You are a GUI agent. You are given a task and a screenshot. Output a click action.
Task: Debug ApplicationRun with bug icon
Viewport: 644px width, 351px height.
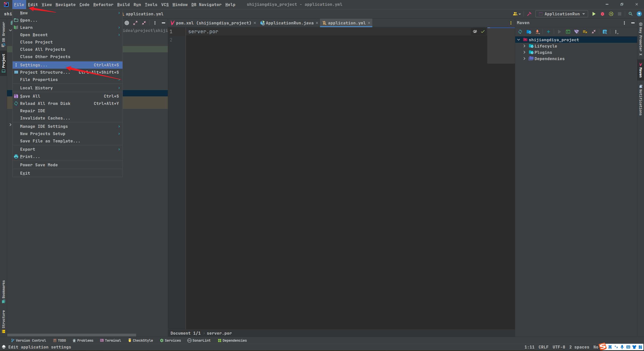tap(602, 14)
